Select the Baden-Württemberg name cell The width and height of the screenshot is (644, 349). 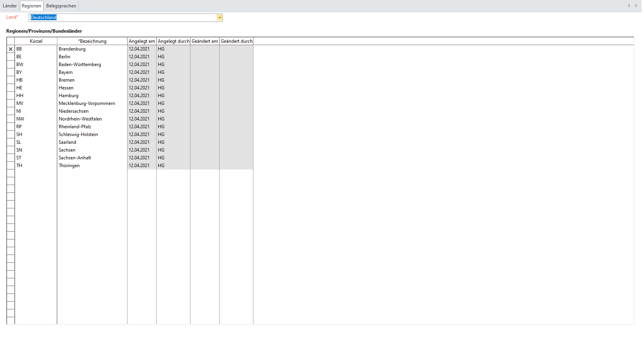92,65
